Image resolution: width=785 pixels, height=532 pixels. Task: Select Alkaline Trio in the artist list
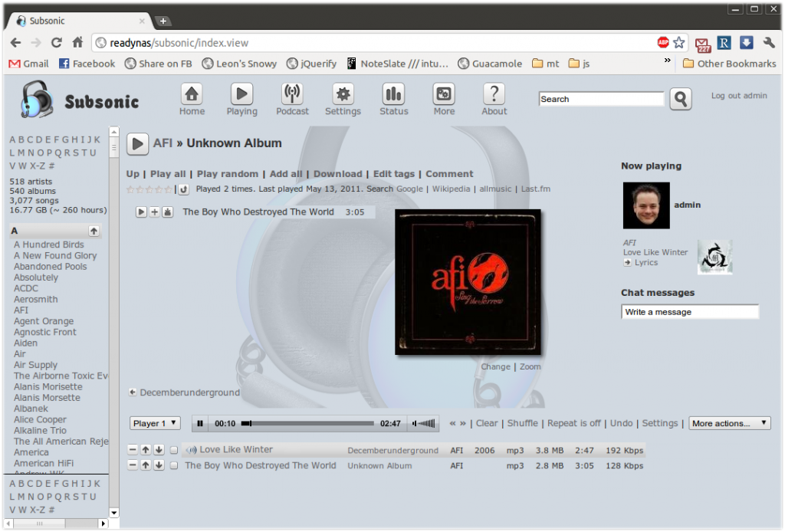[40, 430]
